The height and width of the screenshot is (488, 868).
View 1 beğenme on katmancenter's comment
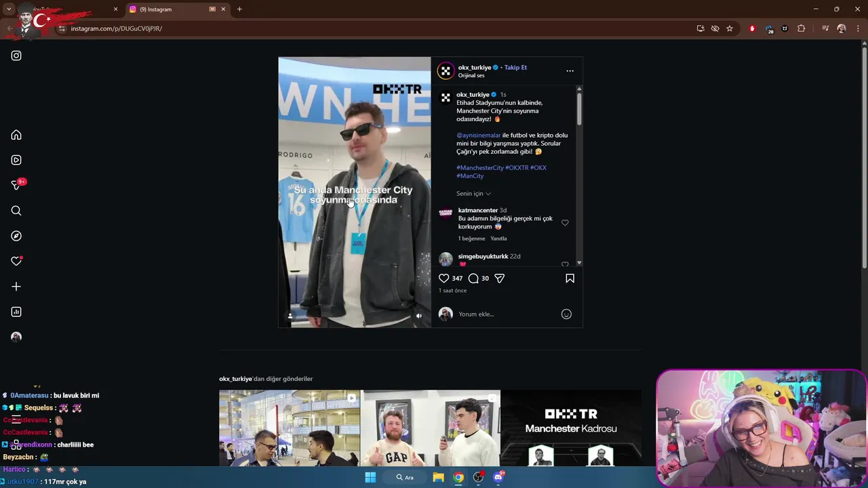(471, 239)
